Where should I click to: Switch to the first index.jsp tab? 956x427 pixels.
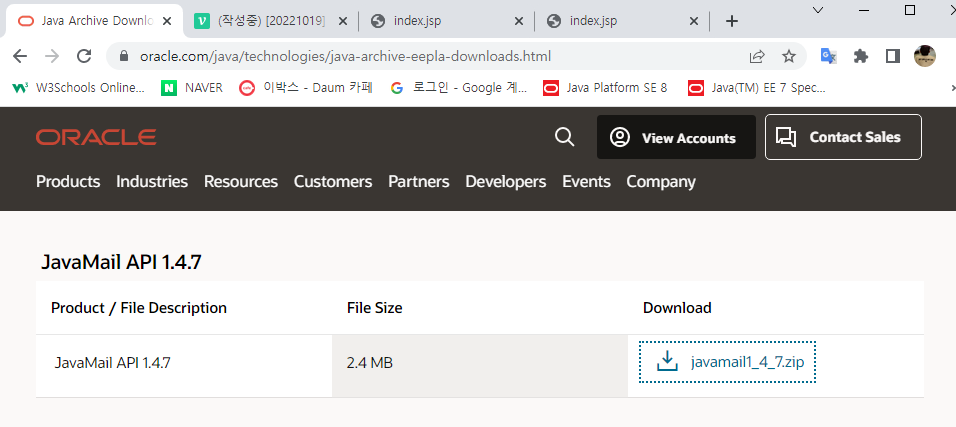(446, 21)
